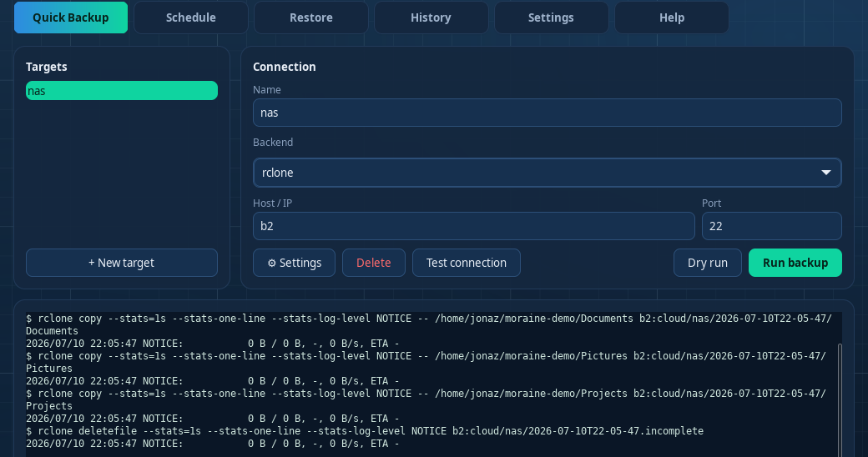Switch to the Schedule tab
The width and height of the screenshot is (868, 457).
coord(191,18)
